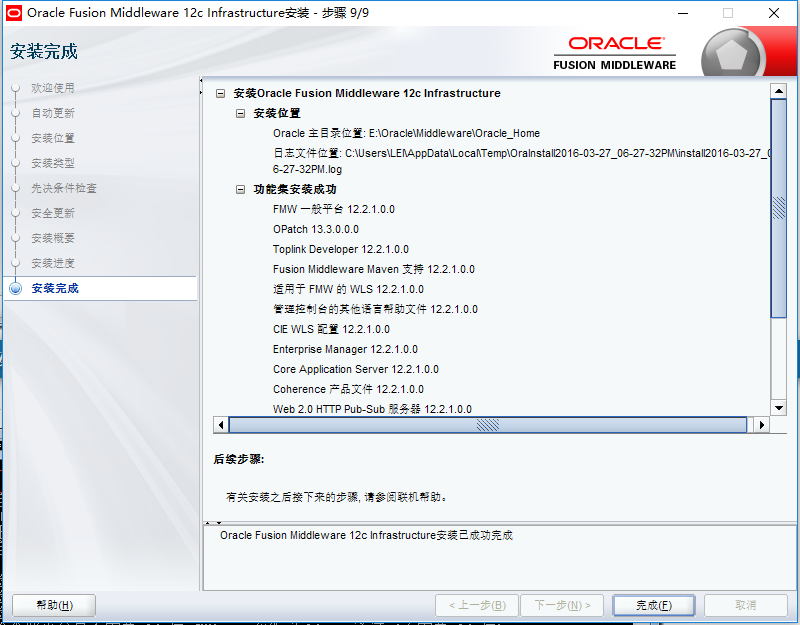This screenshot has width=800, height=625.
Task: Select the 欢迎使用 step in the sidebar
Action: point(55,88)
